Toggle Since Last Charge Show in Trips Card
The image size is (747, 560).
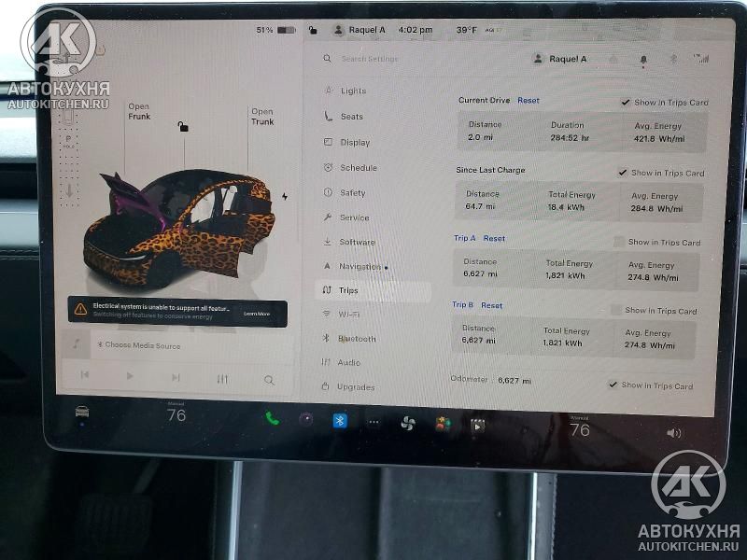(623, 173)
